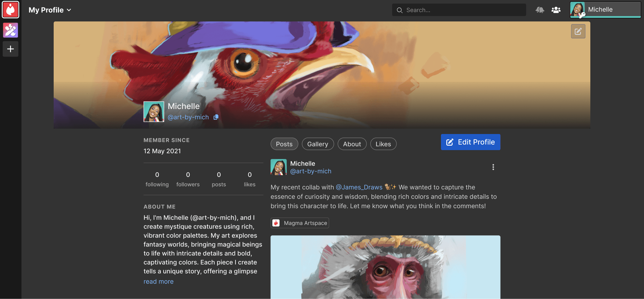
Task: Click the edit cover image icon
Action: 578,31
